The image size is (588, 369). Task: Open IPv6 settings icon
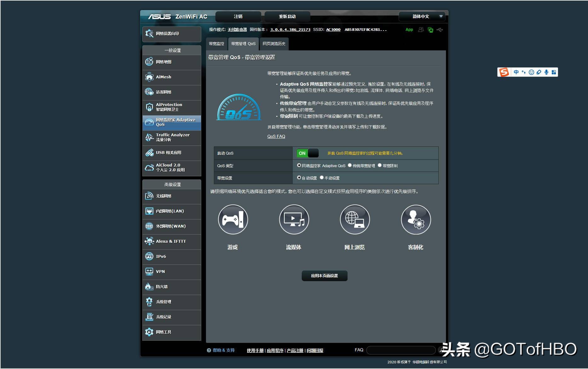point(149,256)
